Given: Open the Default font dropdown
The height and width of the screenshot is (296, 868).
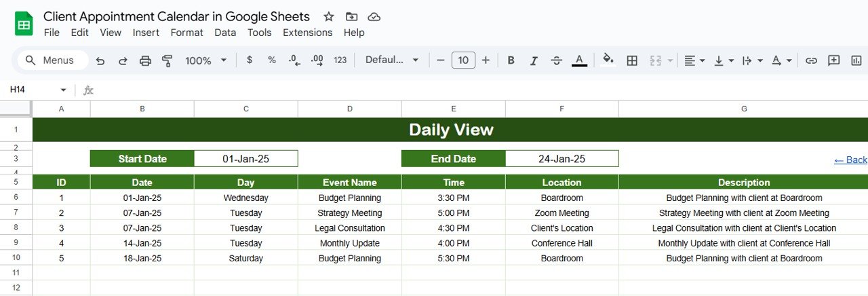Looking at the screenshot, I should click(393, 60).
